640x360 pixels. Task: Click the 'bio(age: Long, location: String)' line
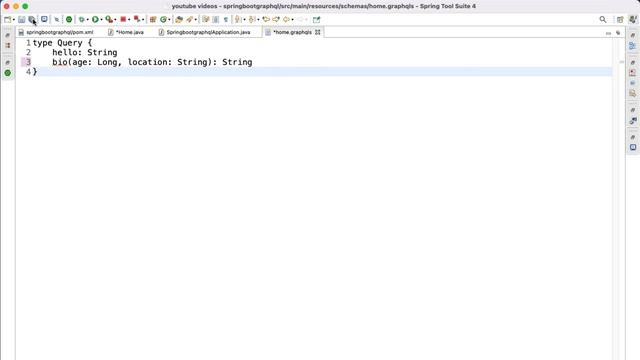[152, 62]
